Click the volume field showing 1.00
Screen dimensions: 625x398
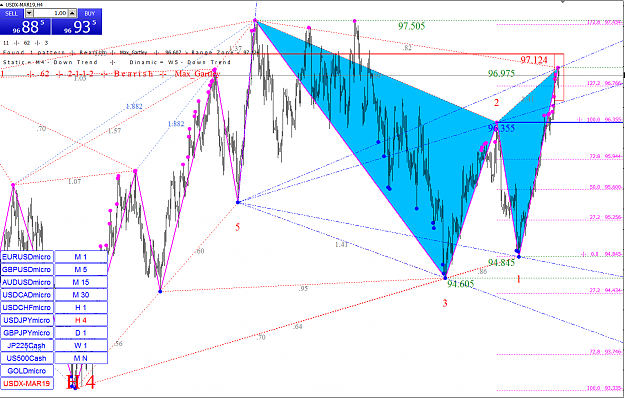(x=51, y=13)
